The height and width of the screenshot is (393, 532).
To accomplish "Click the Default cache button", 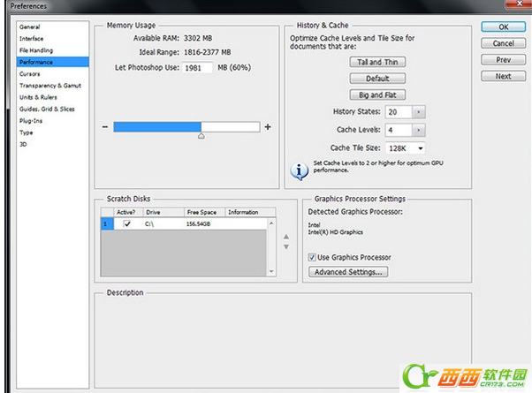I will pos(377,79).
